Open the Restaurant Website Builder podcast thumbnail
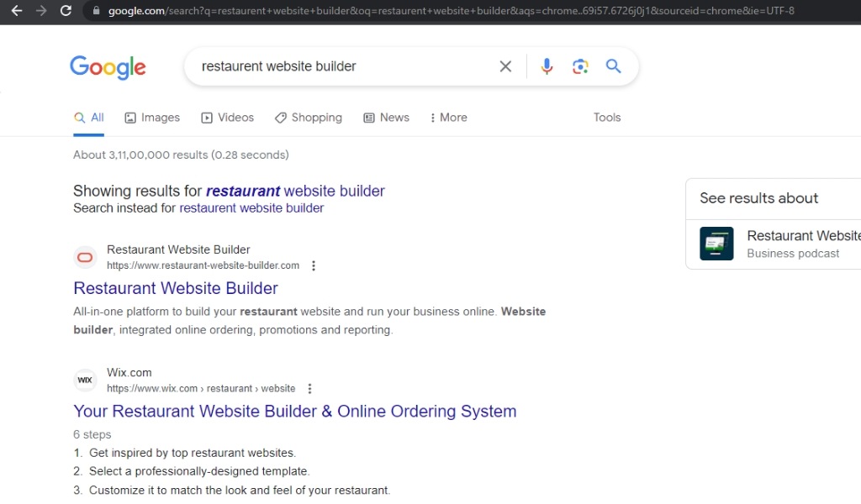This screenshot has width=861, height=504. [716, 244]
